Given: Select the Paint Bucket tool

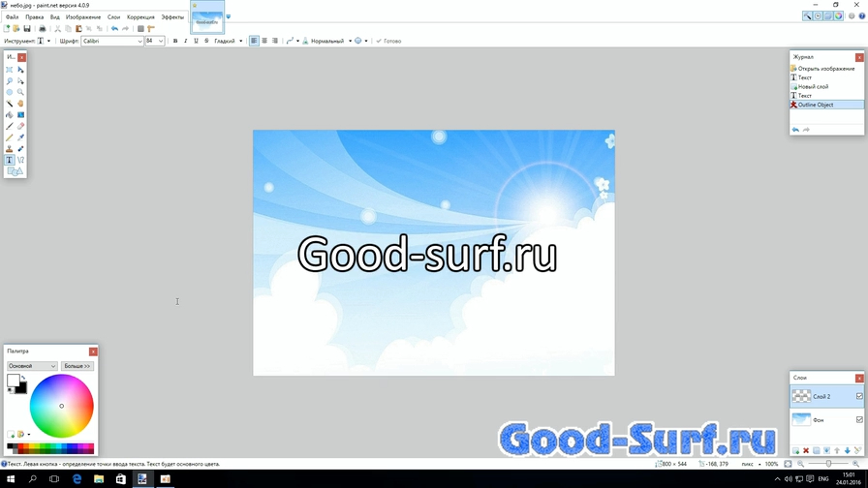Looking at the screenshot, I should 10,115.
